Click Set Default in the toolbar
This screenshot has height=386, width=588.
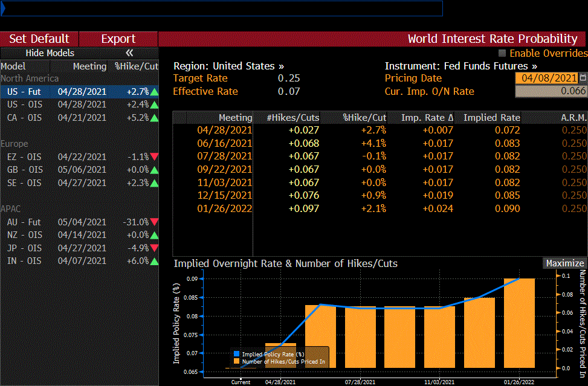click(x=39, y=39)
